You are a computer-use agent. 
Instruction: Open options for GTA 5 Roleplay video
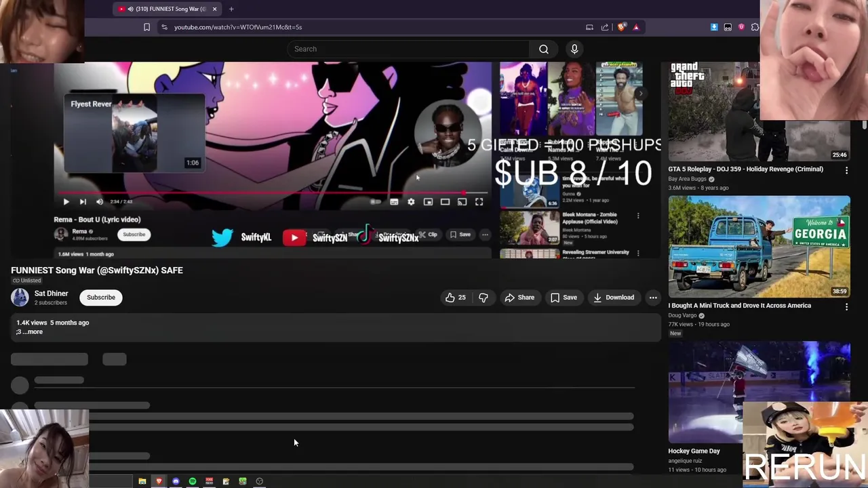[846, 171]
